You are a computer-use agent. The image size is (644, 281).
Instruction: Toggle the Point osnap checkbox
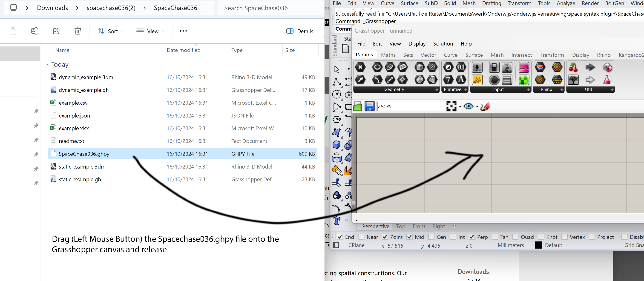(x=385, y=237)
